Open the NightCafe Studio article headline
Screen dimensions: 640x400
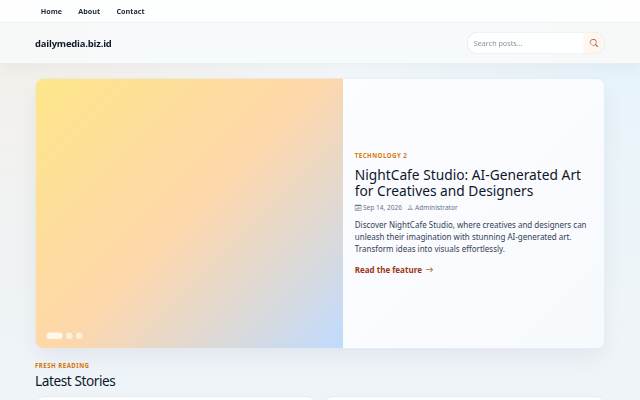[467, 183]
